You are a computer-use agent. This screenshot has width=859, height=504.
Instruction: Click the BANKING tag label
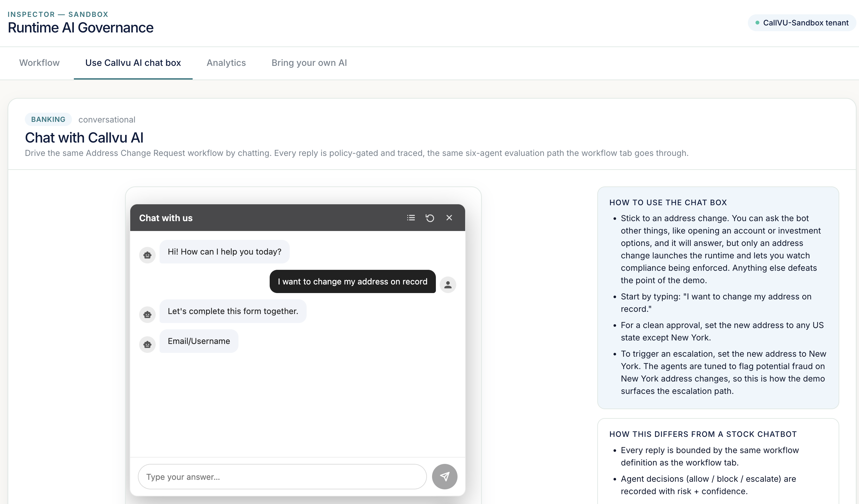[x=48, y=119]
